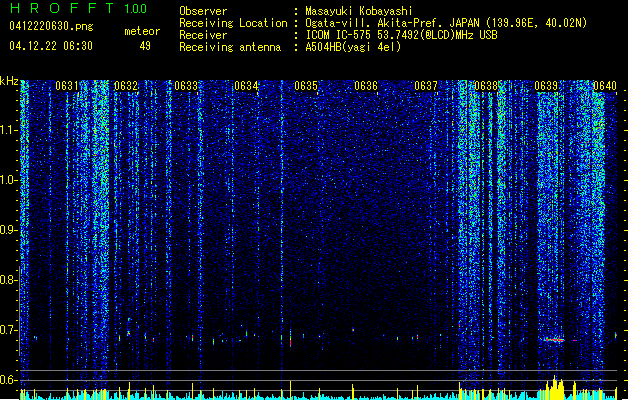Click the date stamp 04.12.22 06:30
The height and width of the screenshot is (400, 629).
pos(51,46)
